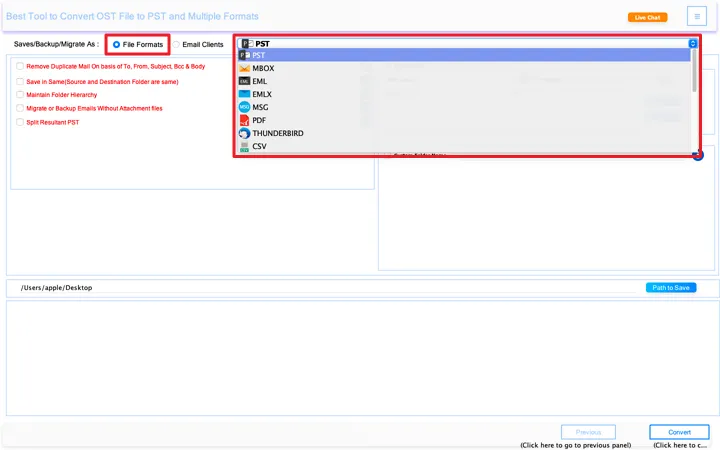Select the Email Clients radio button

tap(176, 45)
